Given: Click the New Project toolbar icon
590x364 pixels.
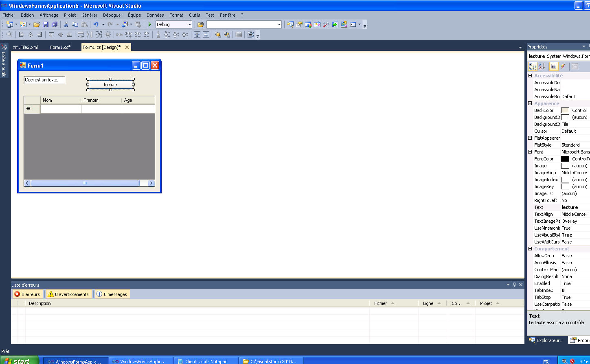Looking at the screenshot, I should (x=10, y=24).
